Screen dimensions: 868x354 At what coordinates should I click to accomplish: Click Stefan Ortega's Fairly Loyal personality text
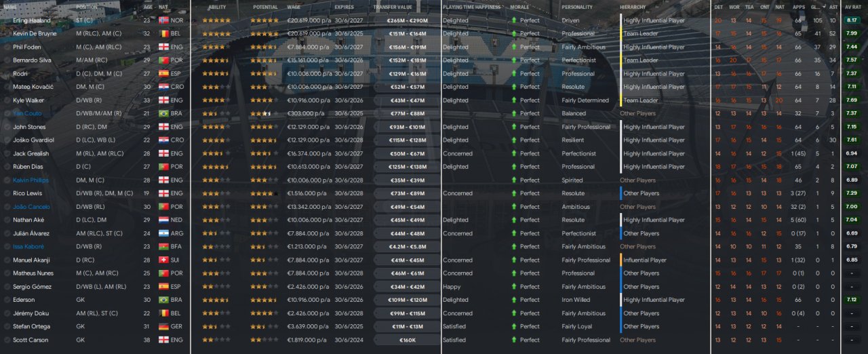pyautogui.click(x=577, y=326)
